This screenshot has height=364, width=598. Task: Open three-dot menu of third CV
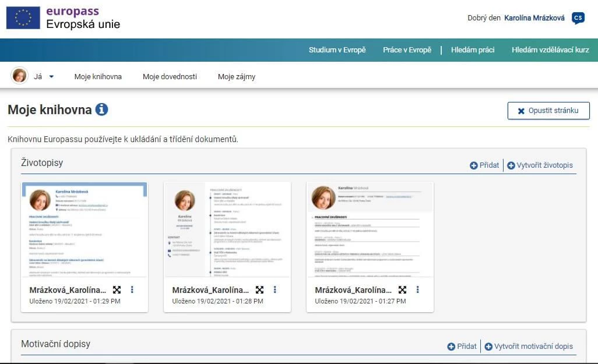418,289
